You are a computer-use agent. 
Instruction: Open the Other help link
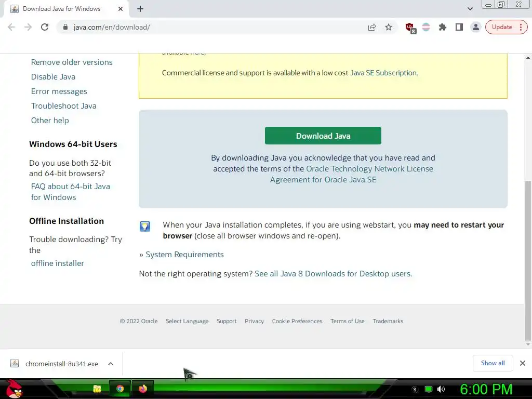point(50,121)
